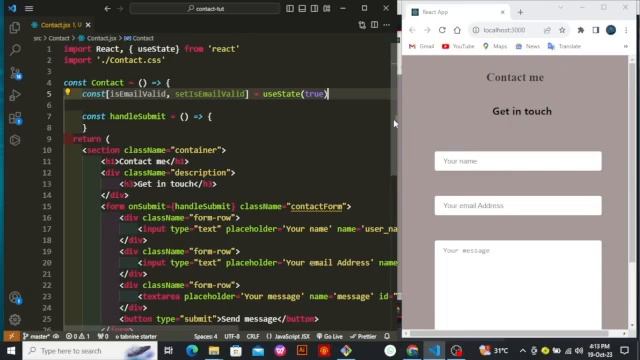
Task: Toggle the bottom panel layout icon
Action: (302, 8)
